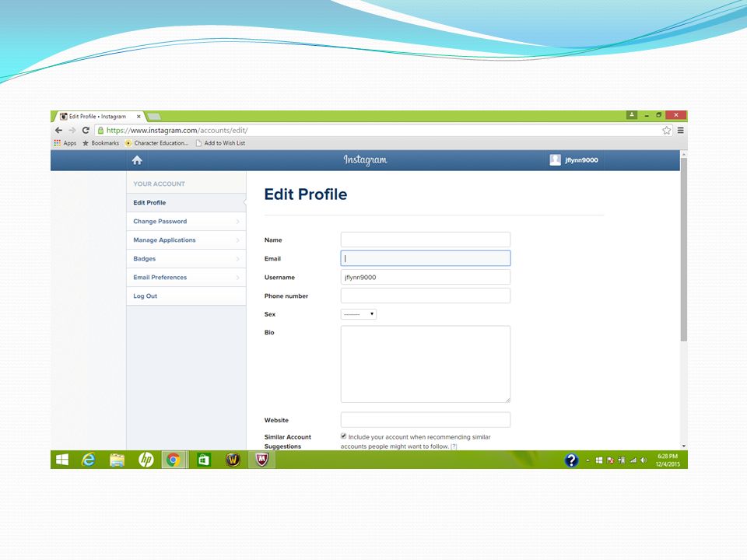
Task: Open the Apps shortcut in bookmarks bar
Action: (x=65, y=143)
